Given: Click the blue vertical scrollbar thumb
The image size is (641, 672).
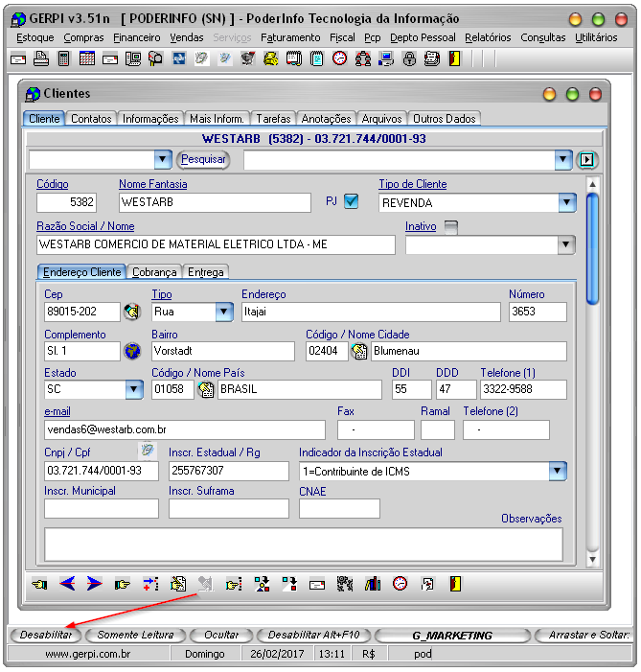Looking at the screenshot, I should 592,248.
